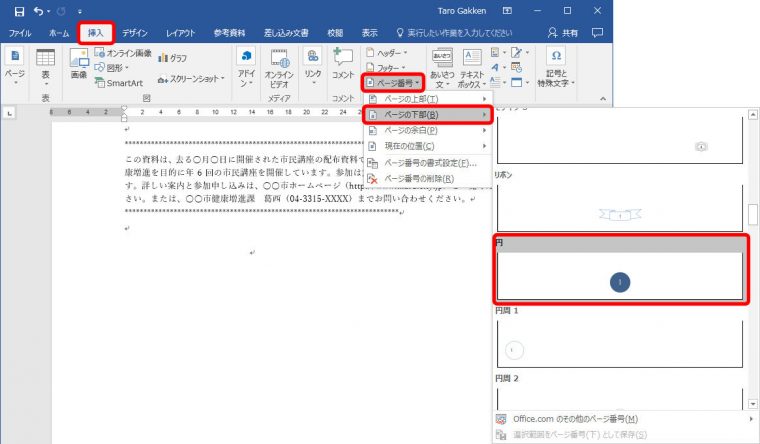
Task: Insert an オンラインビデオ
Action: [x=279, y=68]
